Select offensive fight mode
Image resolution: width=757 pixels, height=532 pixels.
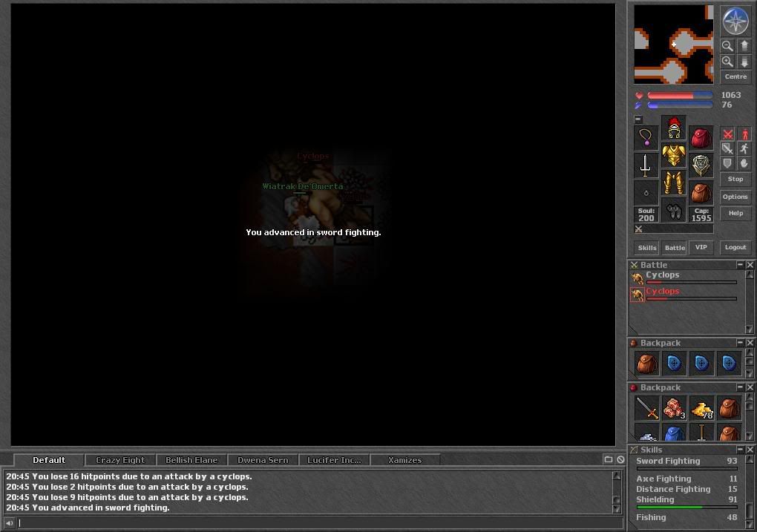[727, 134]
